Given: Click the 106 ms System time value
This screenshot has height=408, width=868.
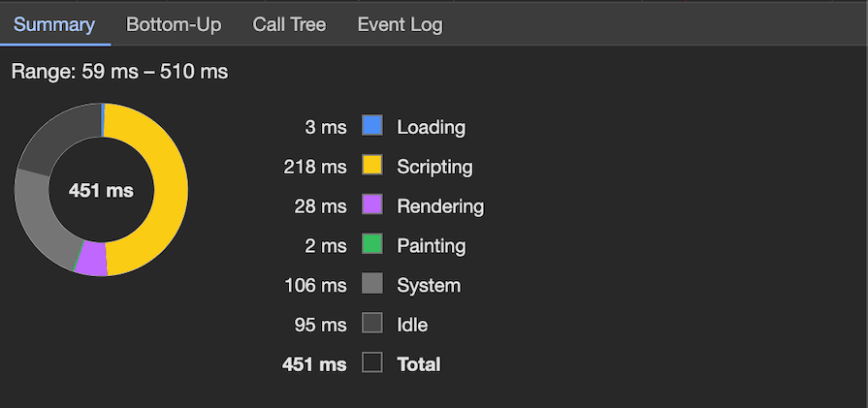Looking at the screenshot, I should 314,285.
